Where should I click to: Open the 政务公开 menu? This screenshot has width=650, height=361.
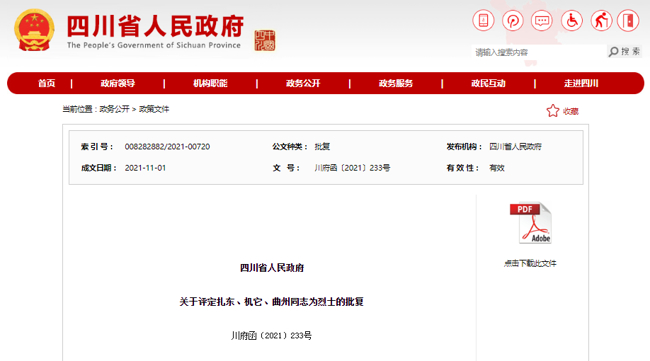[303, 83]
